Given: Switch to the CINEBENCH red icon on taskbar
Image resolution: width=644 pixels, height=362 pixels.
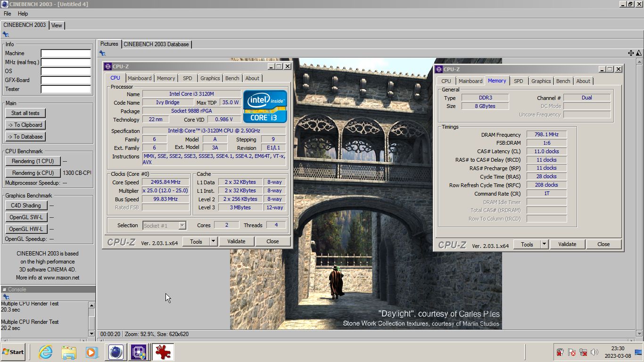Looking at the screenshot, I should coord(163,352).
